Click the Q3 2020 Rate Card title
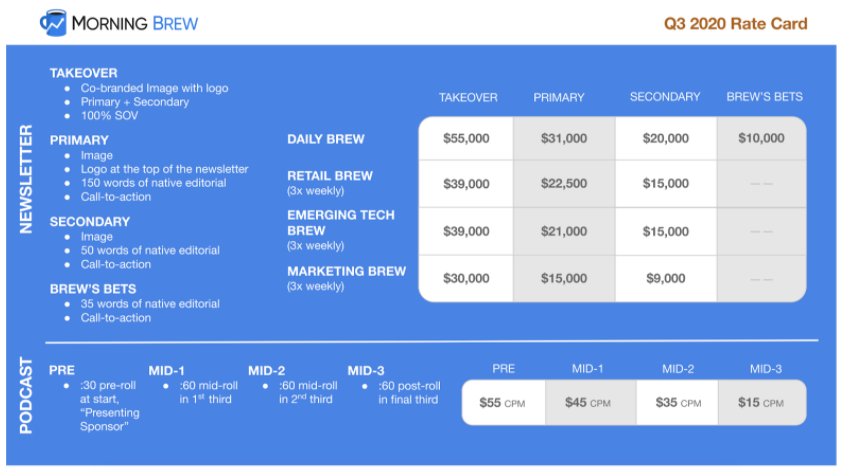This screenshot has width=848, height=472. coord(736,24)
